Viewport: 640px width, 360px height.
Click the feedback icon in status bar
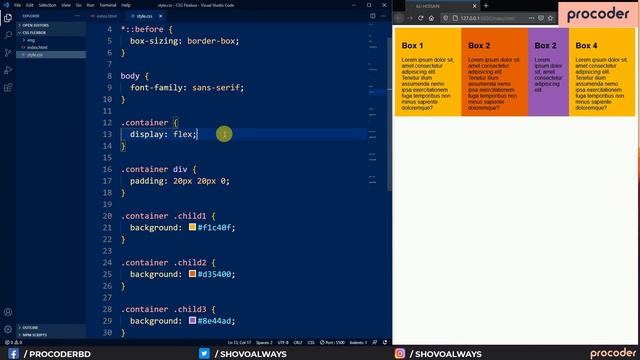coord(375,342)
